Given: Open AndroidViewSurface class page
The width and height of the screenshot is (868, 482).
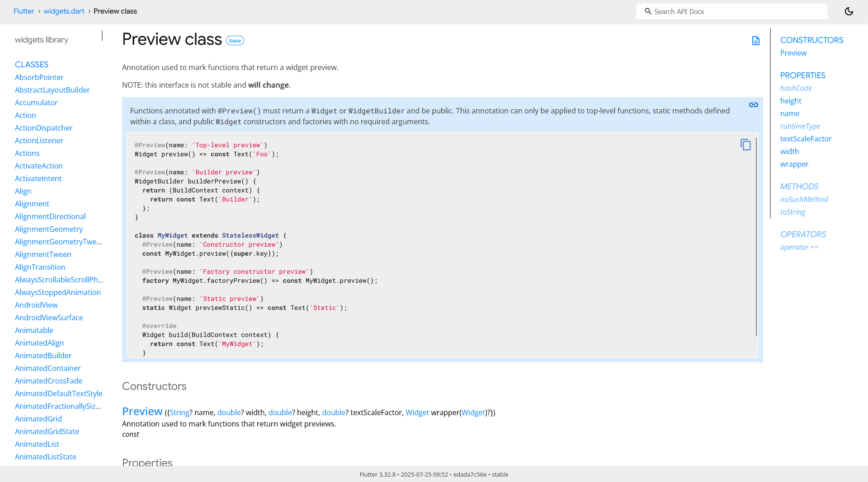Looking at the screenshot, I should point(49,318).
